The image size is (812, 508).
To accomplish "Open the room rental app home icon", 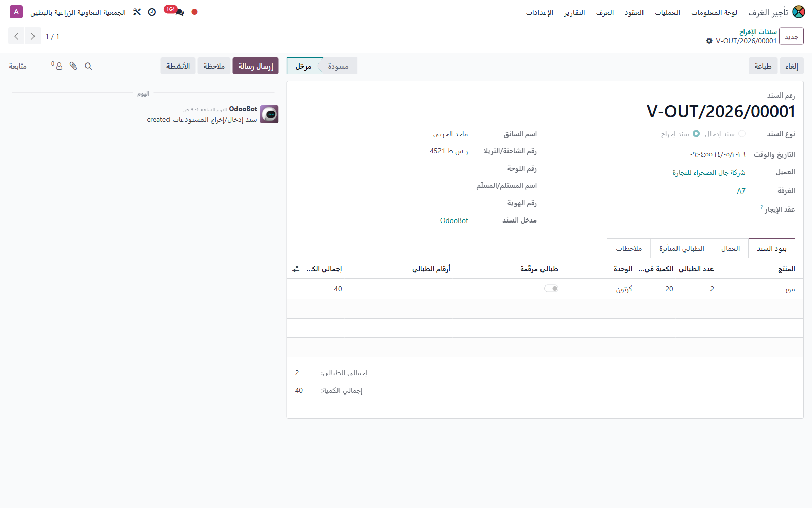I will pyautogui.click(x=799, y=12).
